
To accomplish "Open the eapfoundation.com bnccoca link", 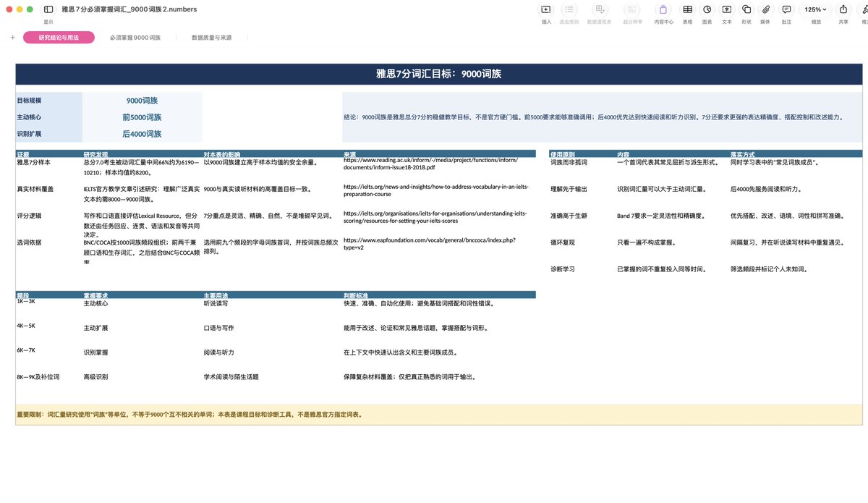I will coord(430,243).
